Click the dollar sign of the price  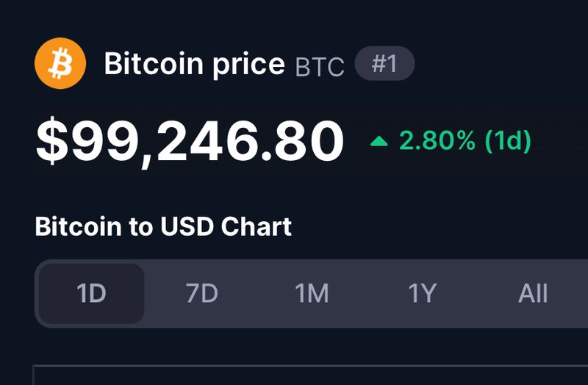pyautogui.click(x=52, y=141)
